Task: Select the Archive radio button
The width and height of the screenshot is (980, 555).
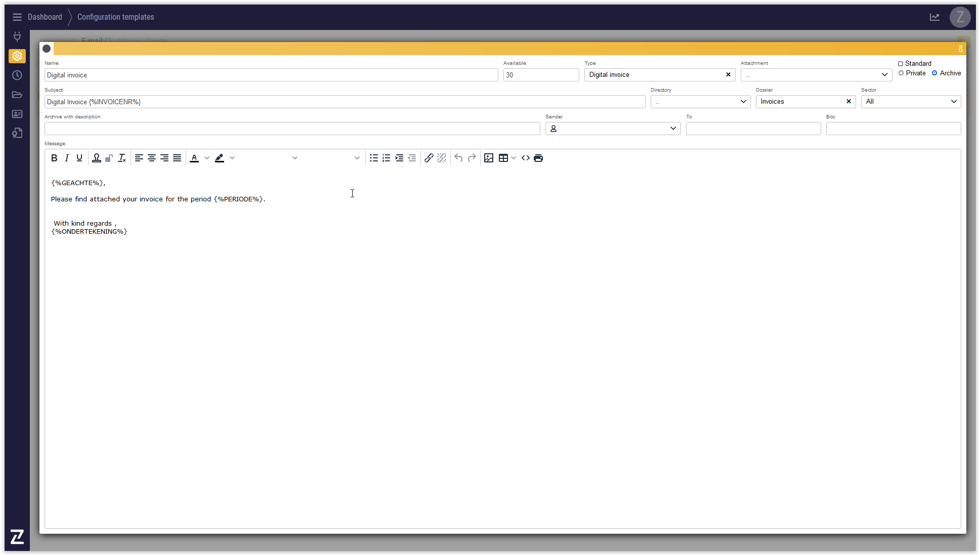Action: point(934,73)
